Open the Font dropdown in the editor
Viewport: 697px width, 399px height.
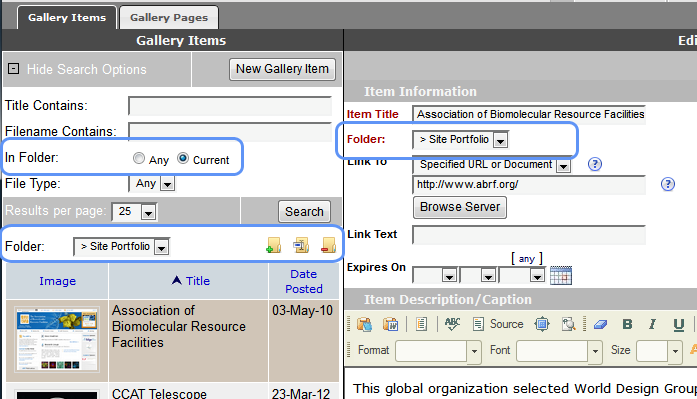click(559, 351)
